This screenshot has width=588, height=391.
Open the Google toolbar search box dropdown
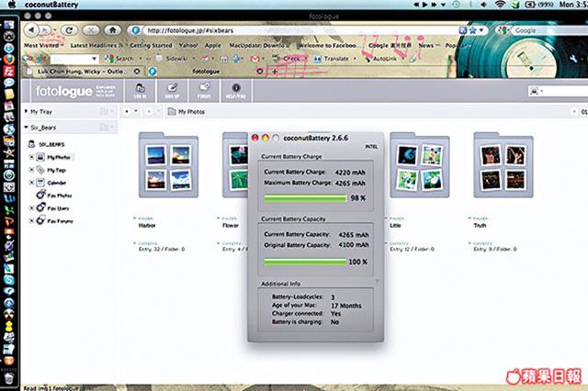[x=94, y=59]
